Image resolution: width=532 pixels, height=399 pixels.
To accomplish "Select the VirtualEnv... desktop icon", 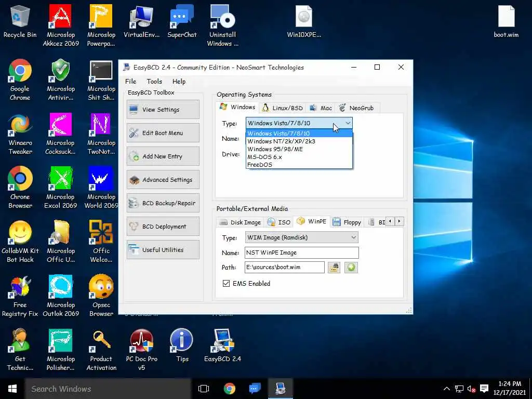I will click(x=141, y=21).
